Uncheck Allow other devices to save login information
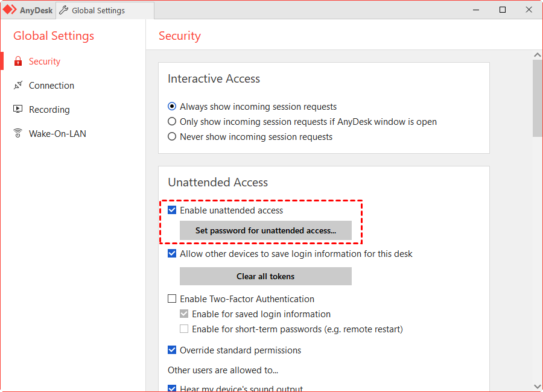This screenshot has height=392, width=543. click(172, 253)
